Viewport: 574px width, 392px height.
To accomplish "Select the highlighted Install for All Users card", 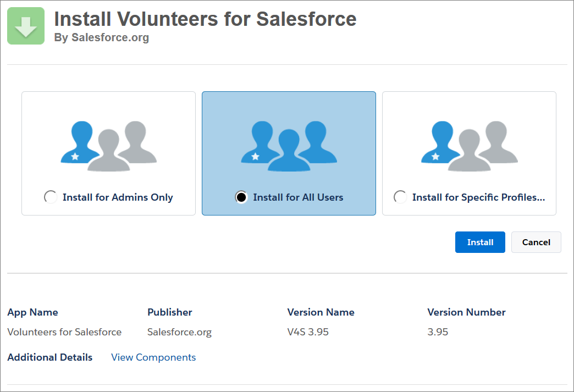I will coord(288,153).
